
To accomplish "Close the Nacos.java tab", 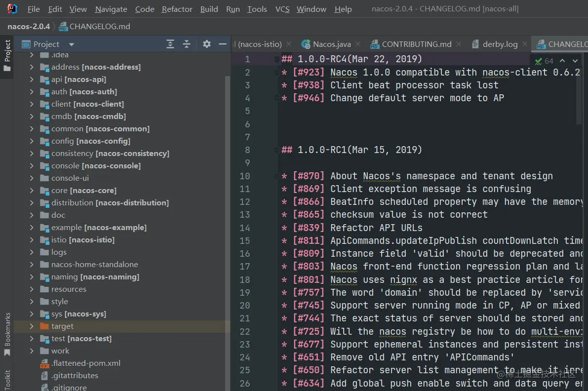I will point(358,44).
